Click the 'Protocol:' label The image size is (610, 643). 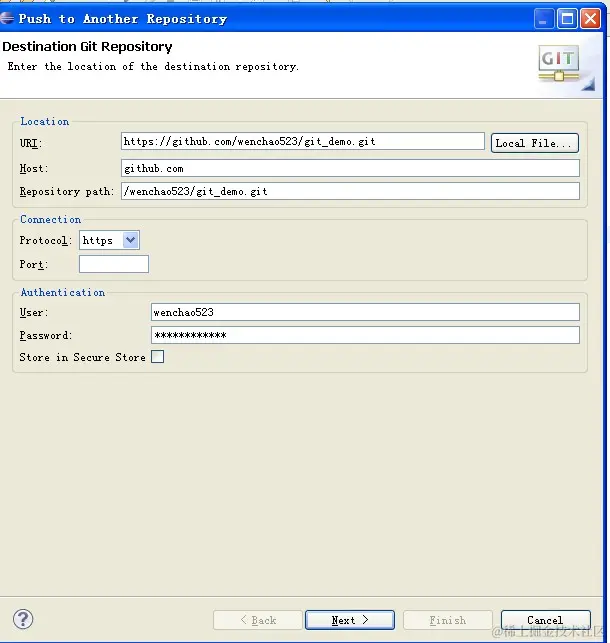46,240
